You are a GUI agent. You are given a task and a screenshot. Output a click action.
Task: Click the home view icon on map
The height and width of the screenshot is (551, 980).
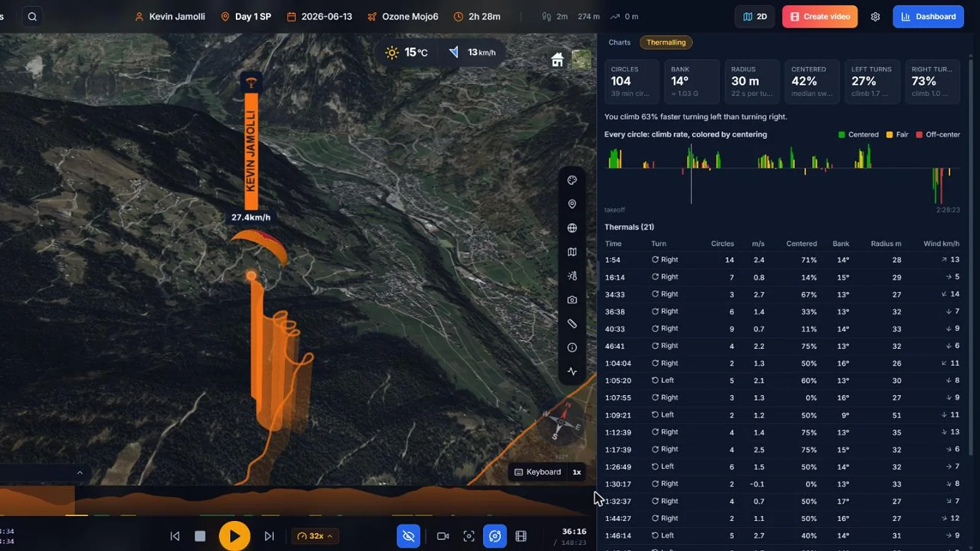[x=557, y=60]
